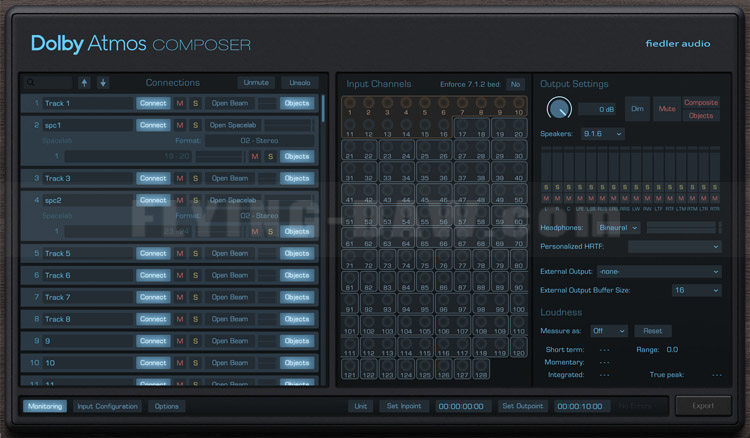Click Open Beam for Track 8
Screen dimensions: 750x438
(x=230, y=319)
